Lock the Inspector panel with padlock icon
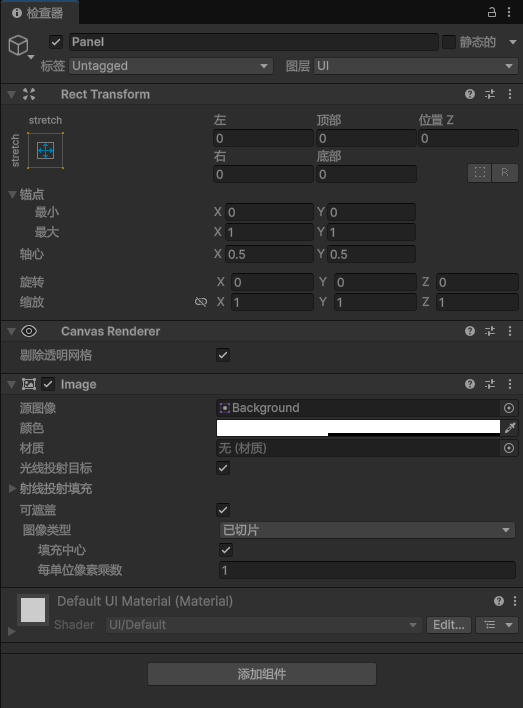 coord(492,12)
